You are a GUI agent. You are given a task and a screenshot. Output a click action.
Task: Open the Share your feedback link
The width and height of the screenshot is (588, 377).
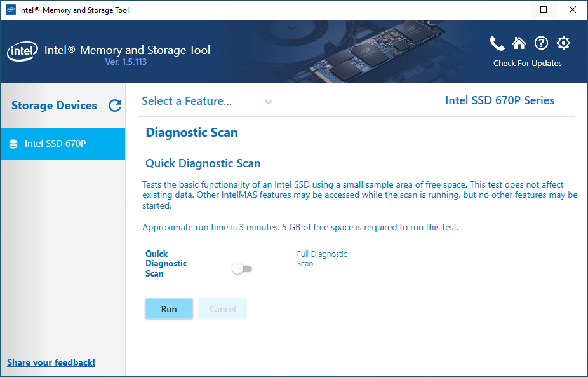51,362
